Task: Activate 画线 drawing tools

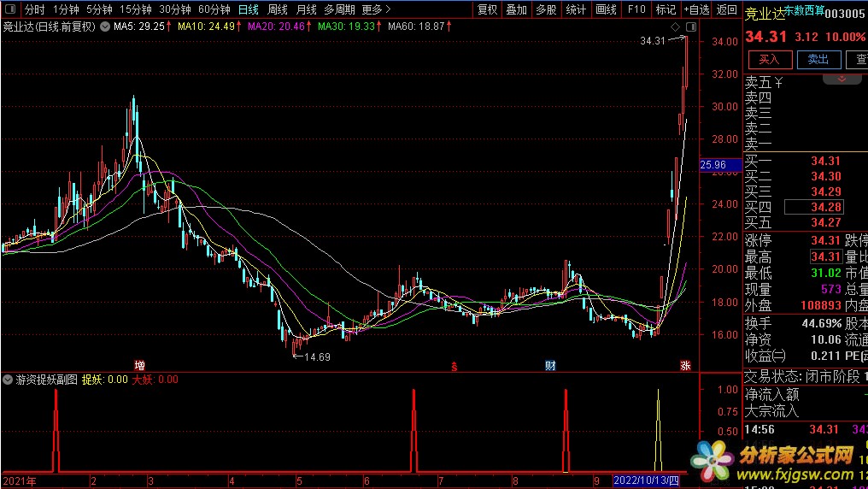Action: pyautogui.click(x=607, y=9)
